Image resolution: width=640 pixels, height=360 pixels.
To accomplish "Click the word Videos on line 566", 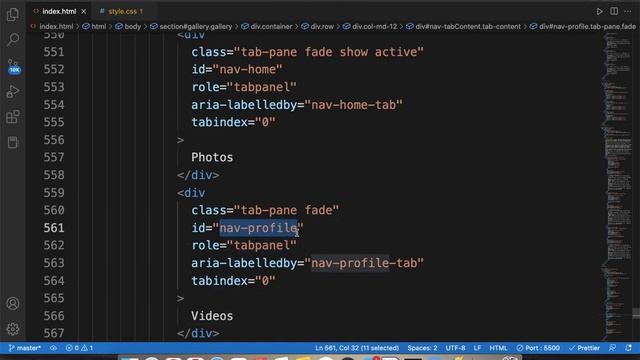I will pyautogui.click(x=212, y=316).
